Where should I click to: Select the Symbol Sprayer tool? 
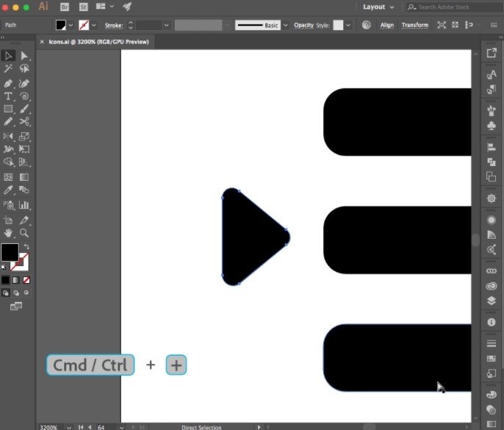(8, 205)
